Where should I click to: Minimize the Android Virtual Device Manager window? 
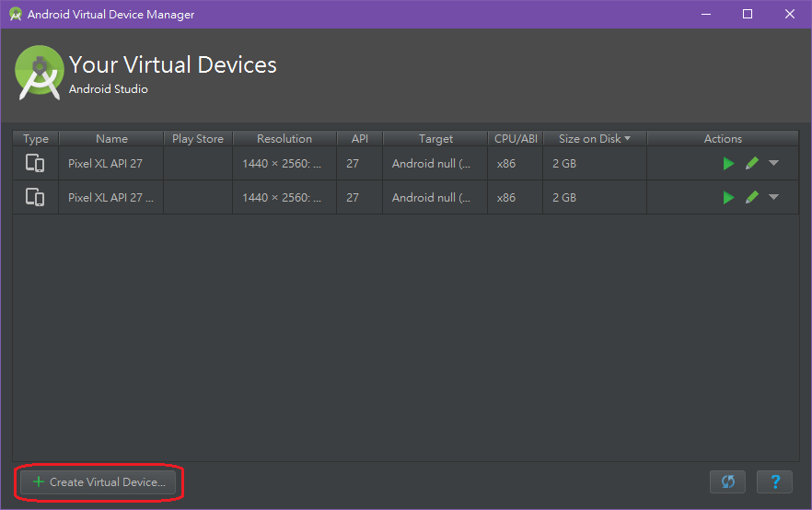click(706, 14)
